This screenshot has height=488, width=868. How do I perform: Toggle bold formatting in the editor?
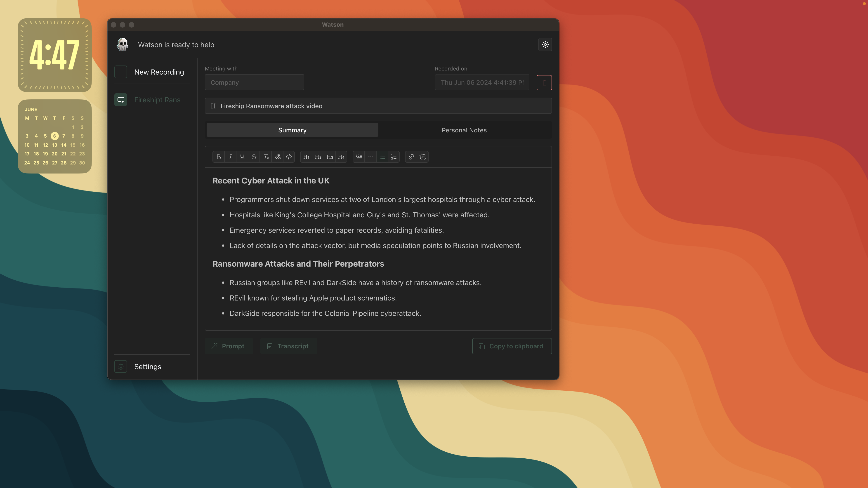coord(218,157)
